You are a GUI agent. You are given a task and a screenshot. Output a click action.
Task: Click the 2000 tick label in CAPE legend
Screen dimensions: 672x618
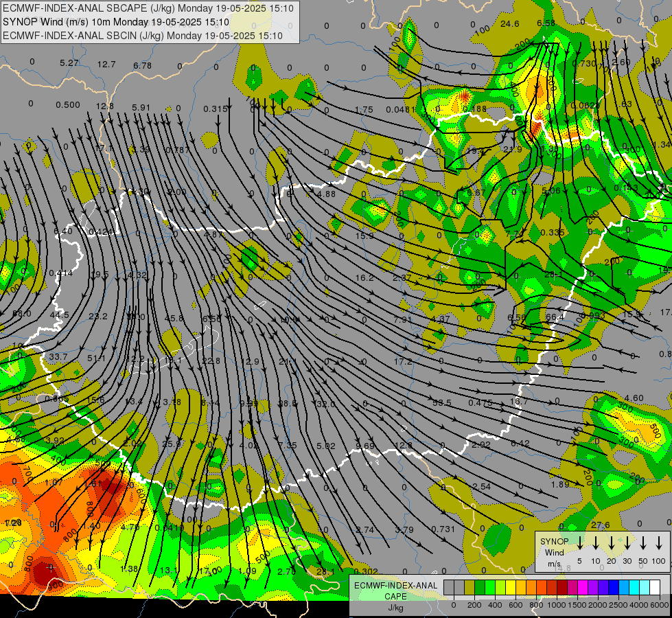(x=597, y=605)
